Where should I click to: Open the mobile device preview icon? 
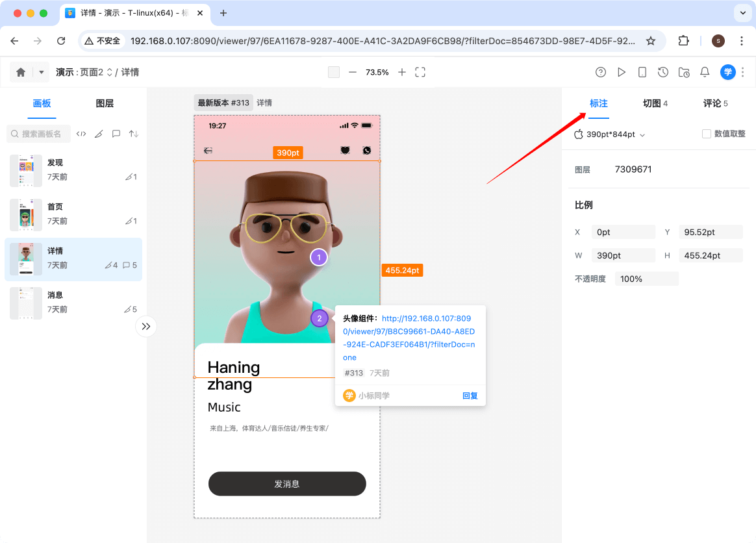click(642, 72)
